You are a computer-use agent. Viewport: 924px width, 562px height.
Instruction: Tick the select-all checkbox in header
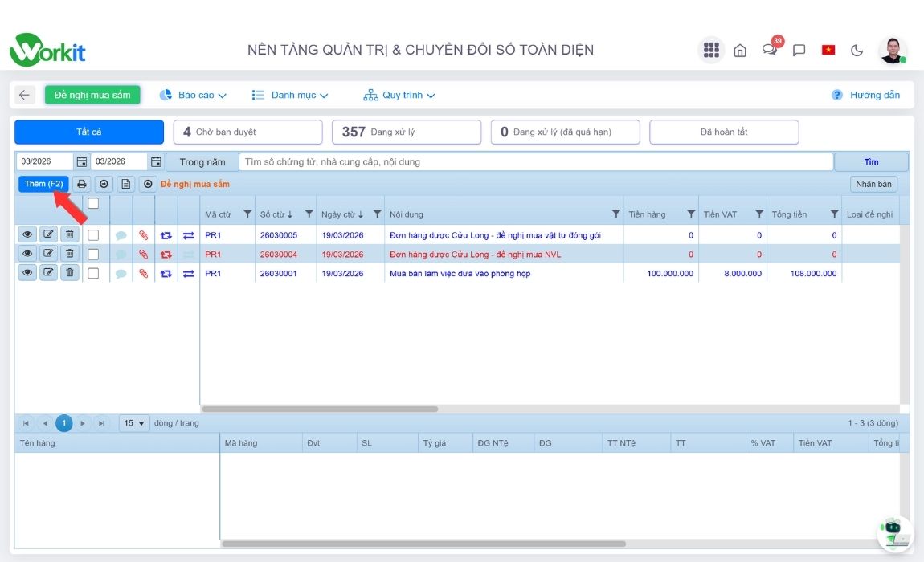(93, 204)
